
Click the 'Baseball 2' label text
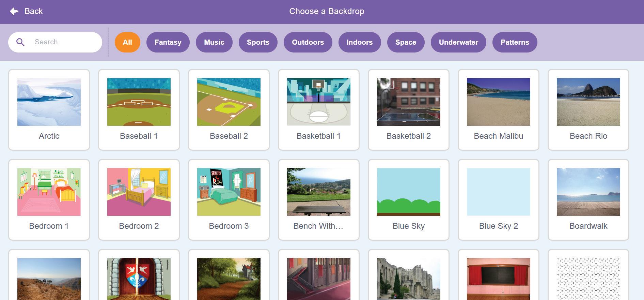coord(229,136)
